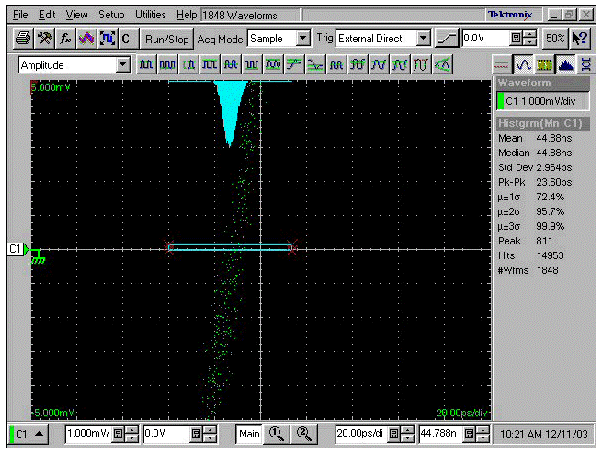Click last measurement icon with green triangle
Screen dimensions: 602x450
442,65
